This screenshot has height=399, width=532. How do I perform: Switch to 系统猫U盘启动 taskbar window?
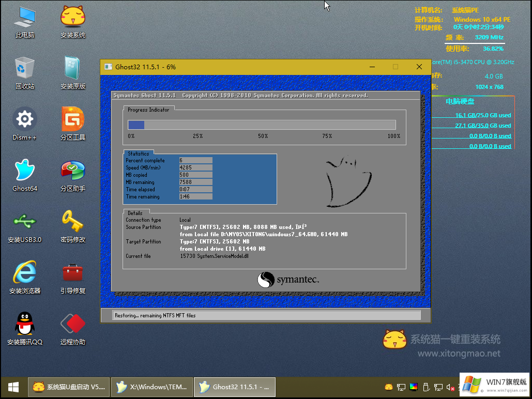[x=69, y=387]
